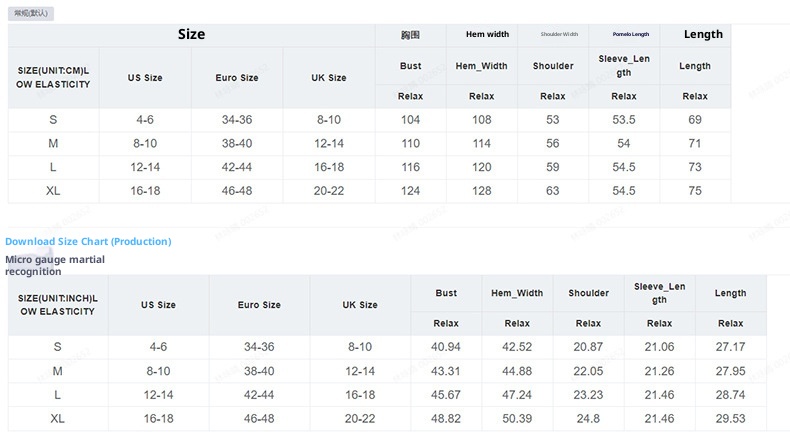Click the sleeve length value 21.06 cell
This screenshot has height=447, width=790.
click(659, 347)
